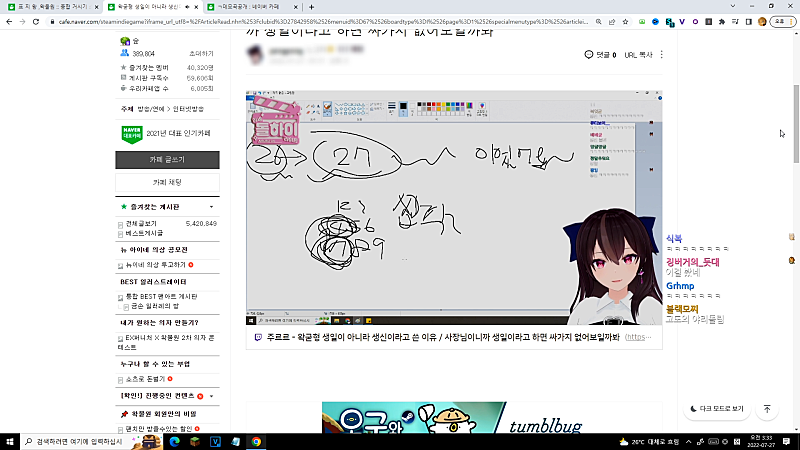
Task: Open the post's three-dot more menu
Action: [x=661, y=55]
